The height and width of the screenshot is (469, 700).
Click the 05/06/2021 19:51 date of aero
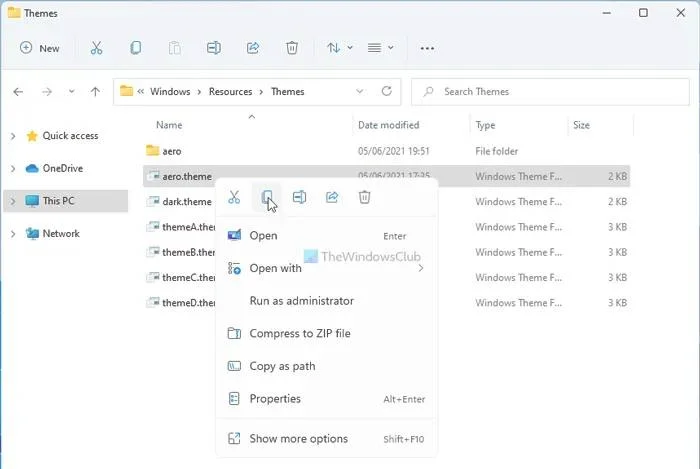pyautogui.click(x=393, y=151)
